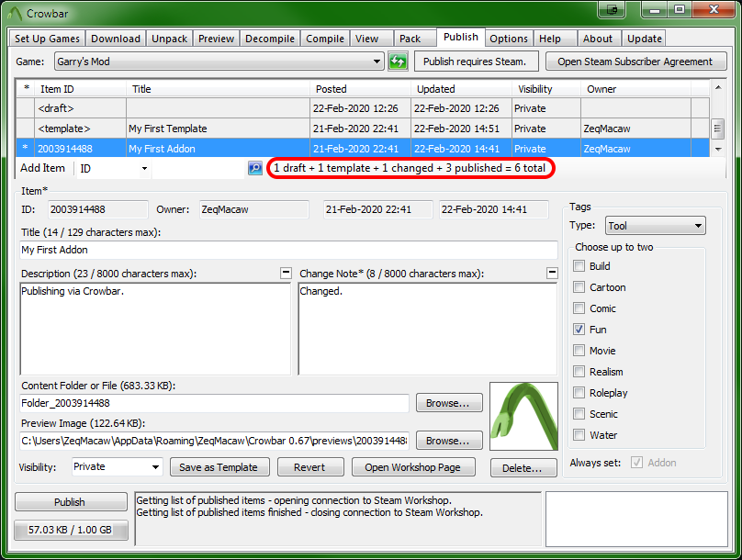Click the Title field with My First Addon
Screen dimensions: 742x560
tap(288, 250)
